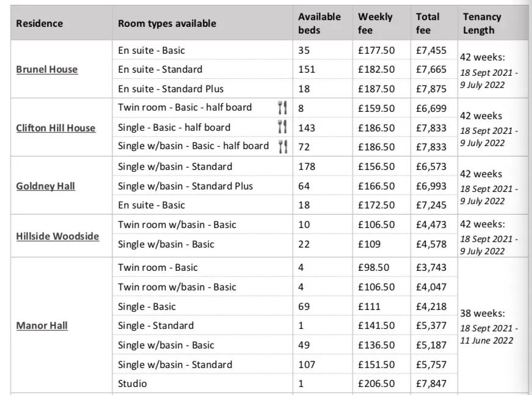Click the fork-knife icon beside Twin room half board
Image resolution: width=532 pixels, height=395 pixels.
pyautogui.click(x=282, y=108)
